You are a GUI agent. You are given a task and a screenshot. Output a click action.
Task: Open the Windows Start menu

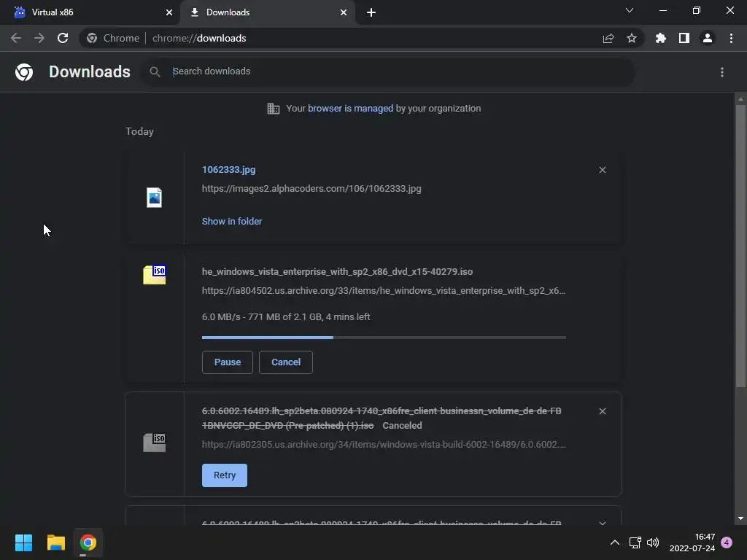[x=23, y=542]
